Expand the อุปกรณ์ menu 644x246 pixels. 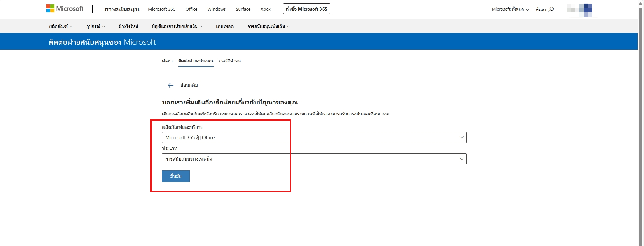96,27
